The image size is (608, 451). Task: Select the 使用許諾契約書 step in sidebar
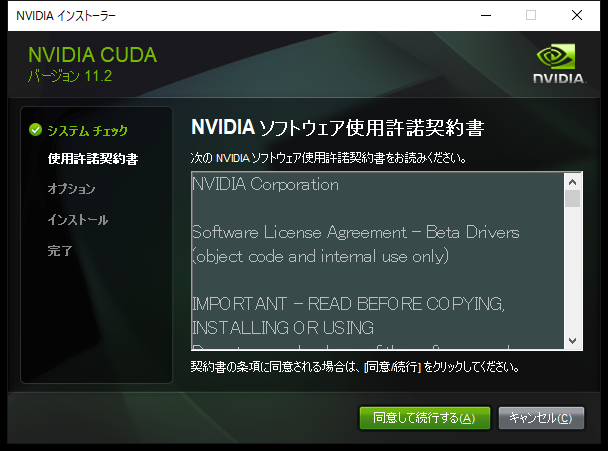(93, 158)
